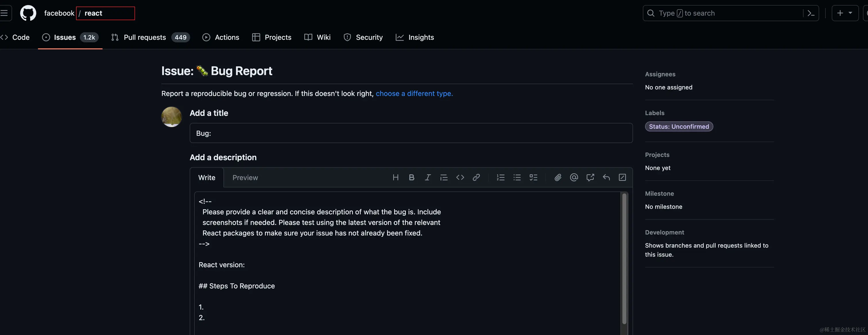Open the Code tab
868x335 pixels.
15,37
